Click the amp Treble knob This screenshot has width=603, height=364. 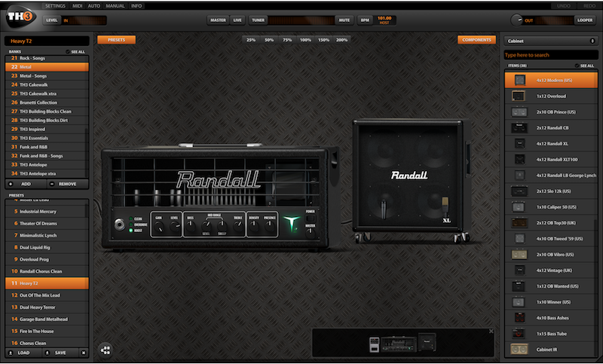click(237, 226)
